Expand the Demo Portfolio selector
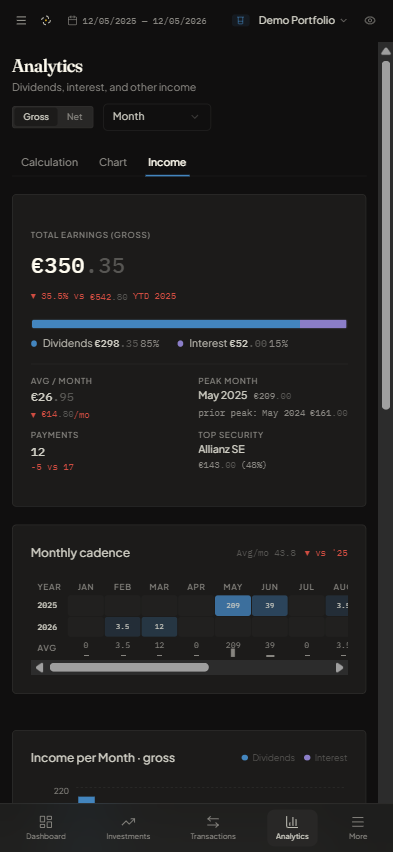The height and width of the screenshot is (852, 393). 302,21
